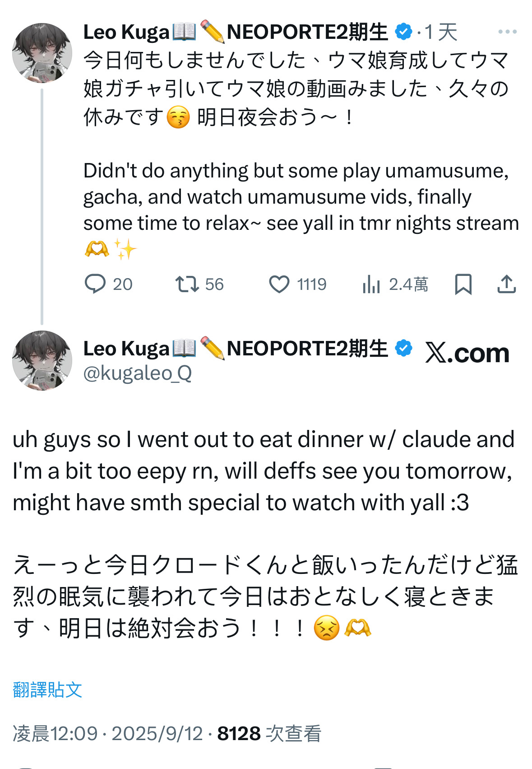Viewport: 532px width, 769px height.
Task: Like the tweet with 1119 likes
Action: [279, 284]
